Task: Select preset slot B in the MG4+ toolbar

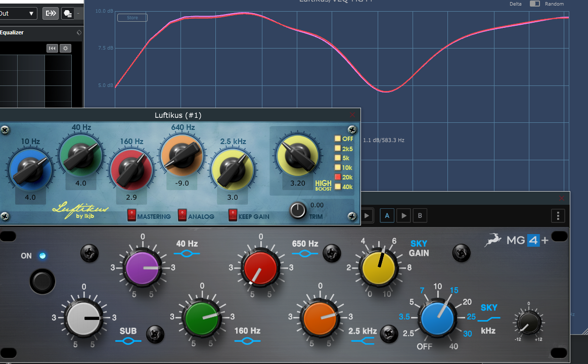Action: (x=420, y=215)
